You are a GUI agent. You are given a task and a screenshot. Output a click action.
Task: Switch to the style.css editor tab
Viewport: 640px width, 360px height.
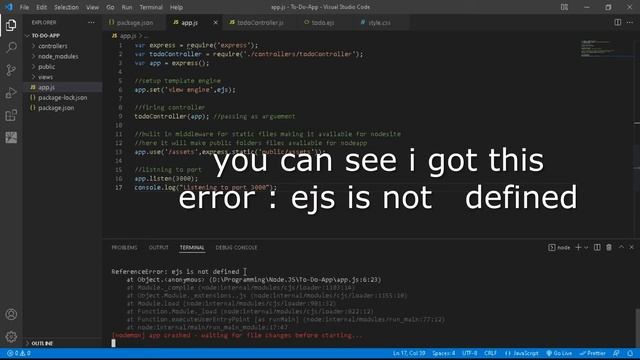click(x=379, y=23)
